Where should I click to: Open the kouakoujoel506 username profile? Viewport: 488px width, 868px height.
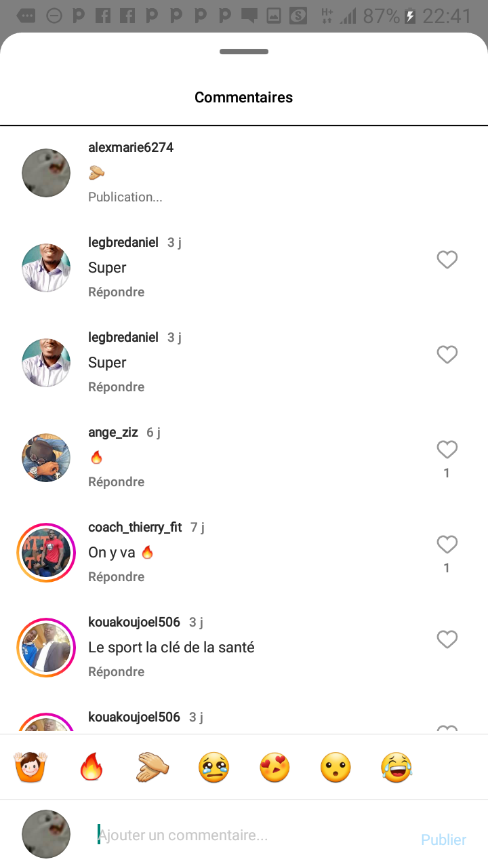point(134,622)
